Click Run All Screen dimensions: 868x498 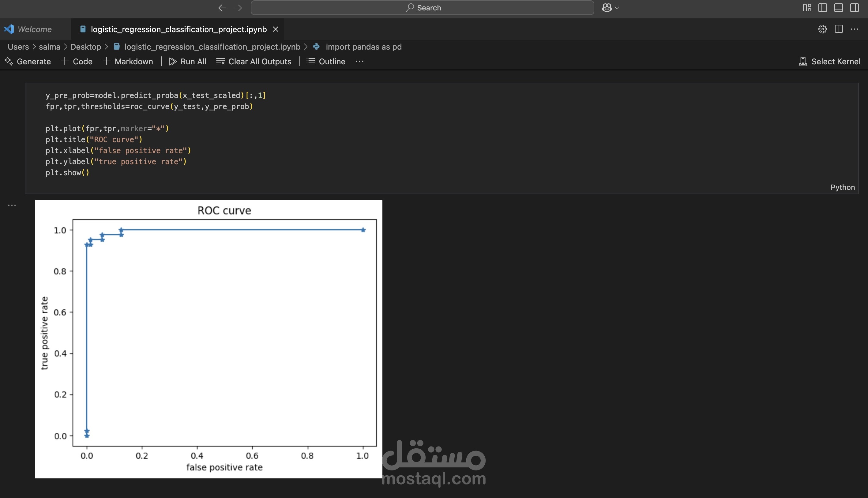187,62
